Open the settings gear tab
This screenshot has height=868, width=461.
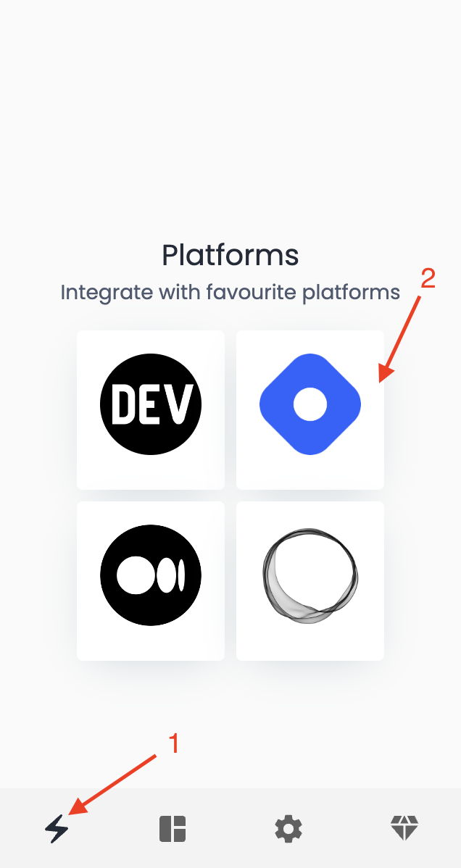[288, 829]
